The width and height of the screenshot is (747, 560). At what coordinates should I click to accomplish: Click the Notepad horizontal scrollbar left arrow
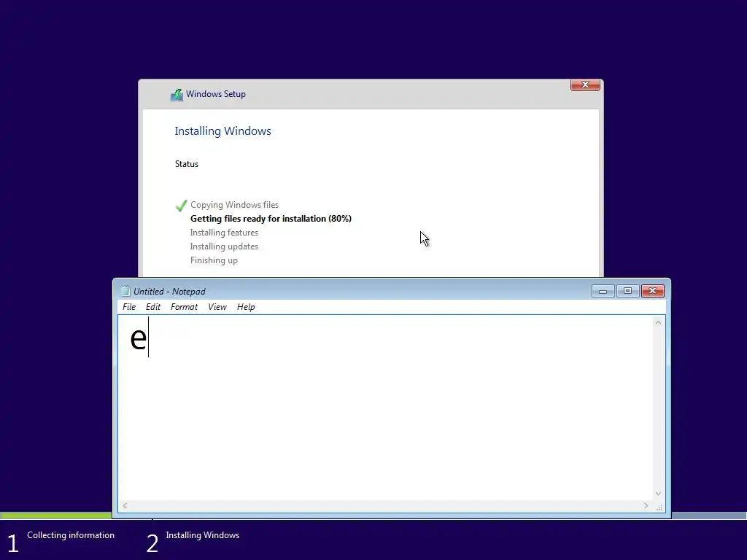[x=125, y=506]
